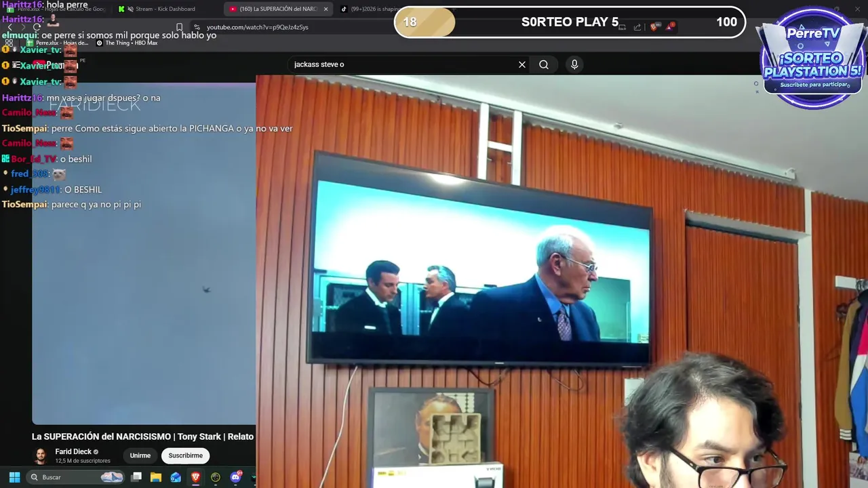Image resolution: width=868 pixels, height=488 pixels.
Task: Open the Outlook icon on the taskbar
Action: (x=176, y=477)
